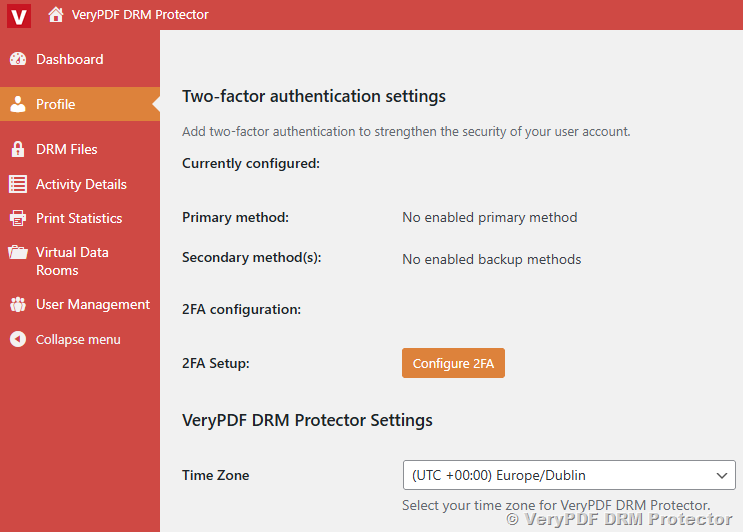This screenshot has height=532, width=743.
Task: Open Activity Details in sidebar
Action: click(81, 184)
